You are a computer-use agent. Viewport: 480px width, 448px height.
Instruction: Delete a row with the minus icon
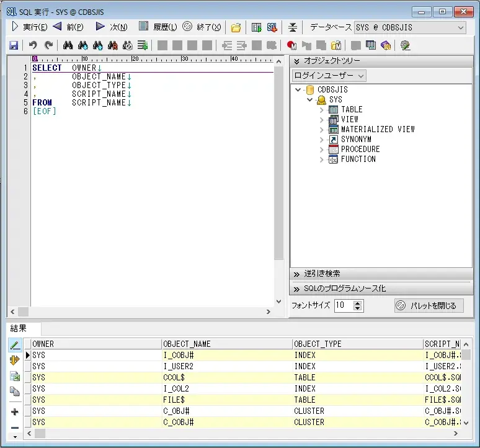(x=15, y=428)
